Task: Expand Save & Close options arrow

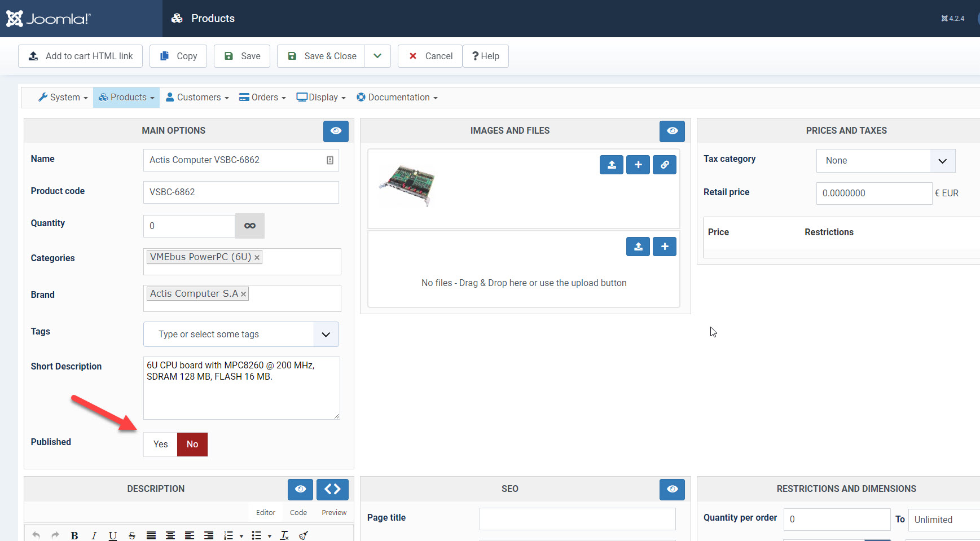Action: point(377,56)
